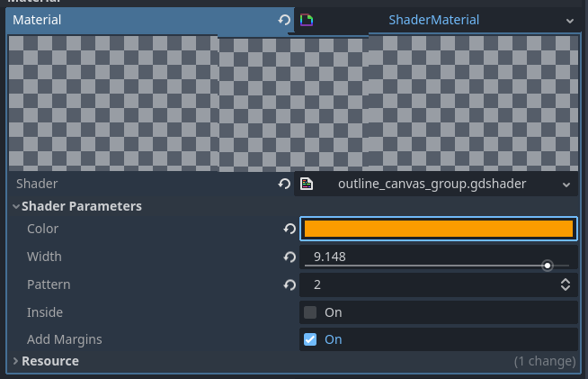The width and height of the screenshot is (588, 379).
Task: Click the Color parameter label
Action: pos(43,229)
